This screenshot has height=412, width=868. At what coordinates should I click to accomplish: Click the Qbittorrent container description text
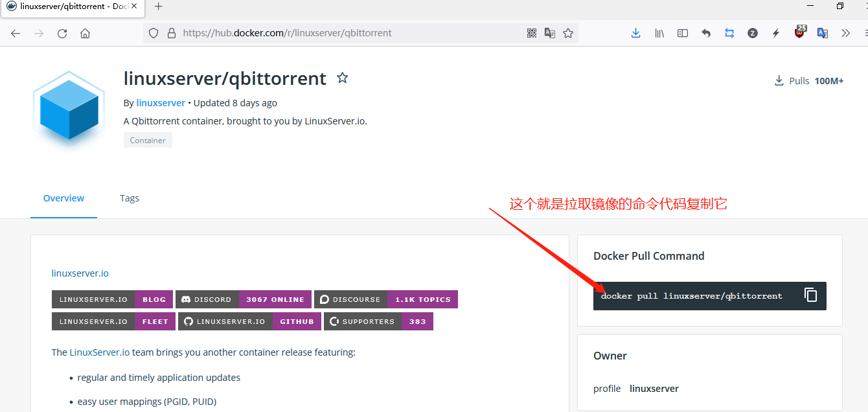coord(246,121)
